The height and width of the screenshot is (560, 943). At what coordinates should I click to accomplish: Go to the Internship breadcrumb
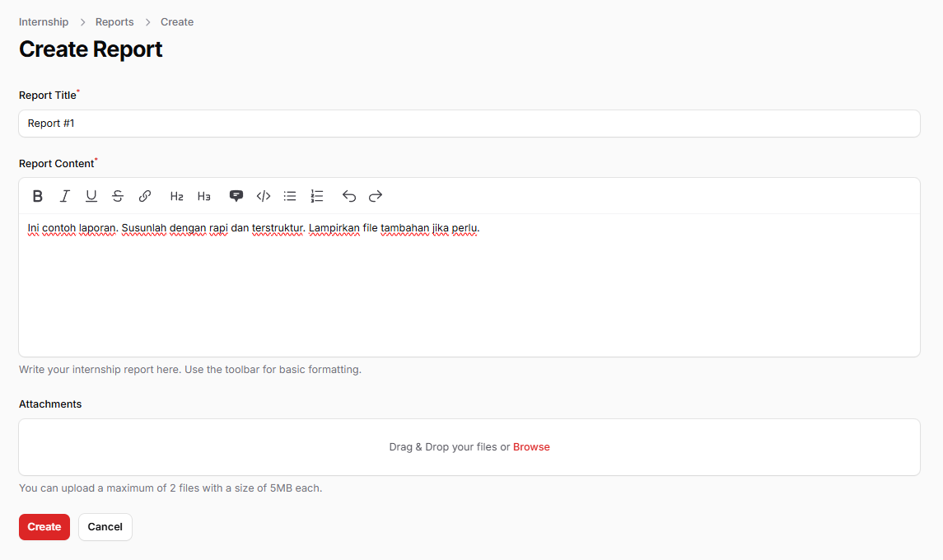(44, 22)
